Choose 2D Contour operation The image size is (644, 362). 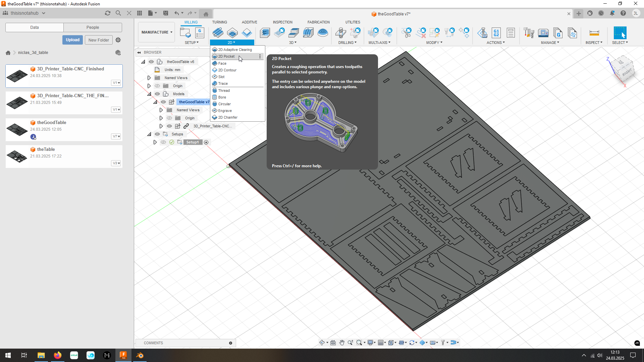(x=237, y=70)
